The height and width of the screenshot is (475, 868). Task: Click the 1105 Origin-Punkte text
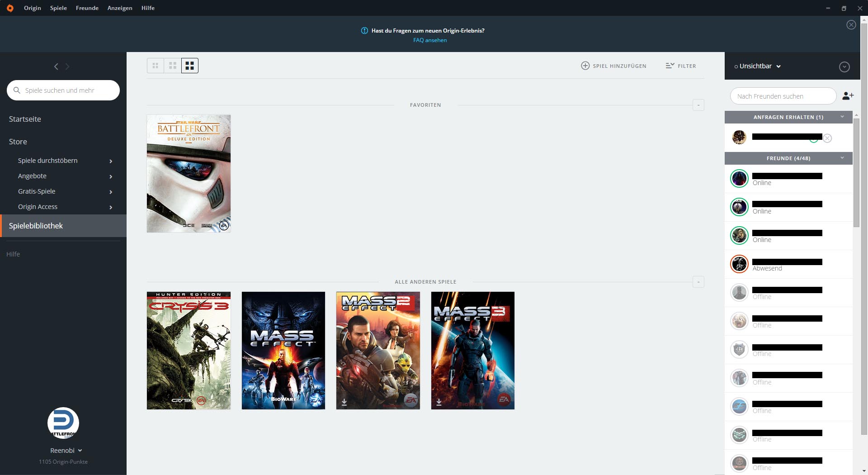point(63,462)
